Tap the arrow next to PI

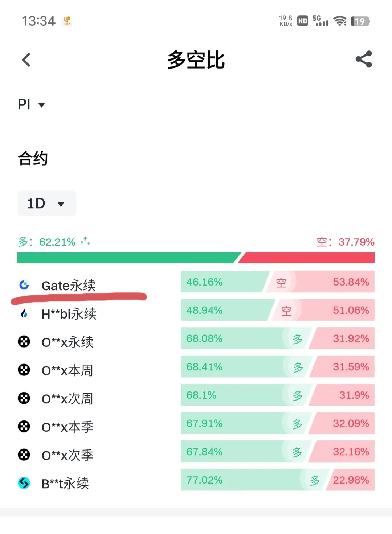[42, 105]
